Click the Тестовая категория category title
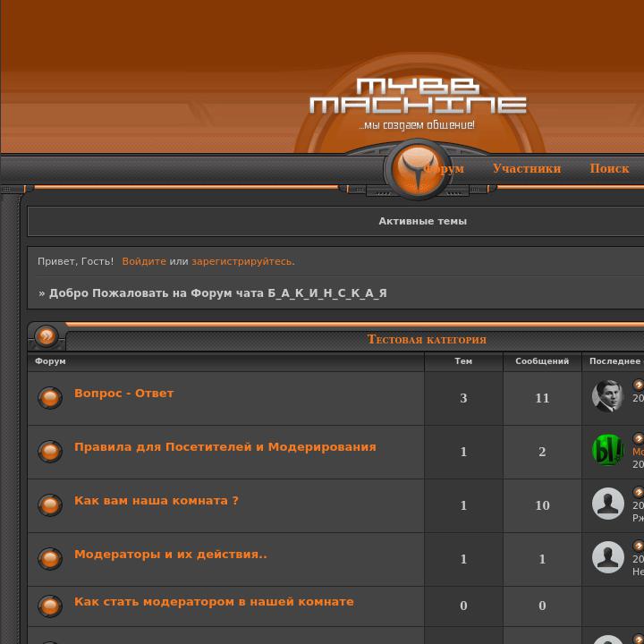The height and width of the screenshot is (644, 644). click(x=427, y=339)
